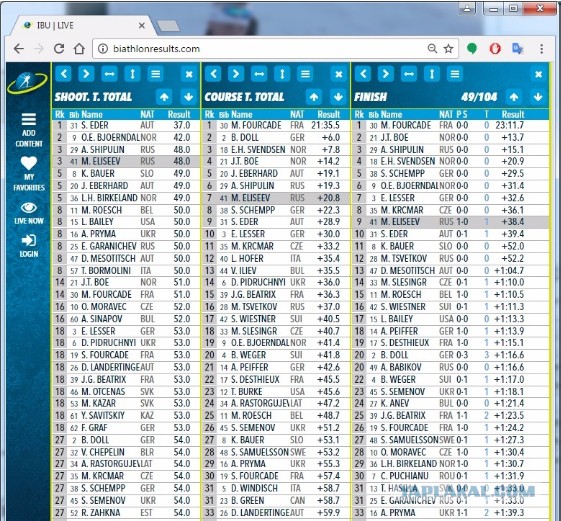Close the Finish panel

pos(538,74)
